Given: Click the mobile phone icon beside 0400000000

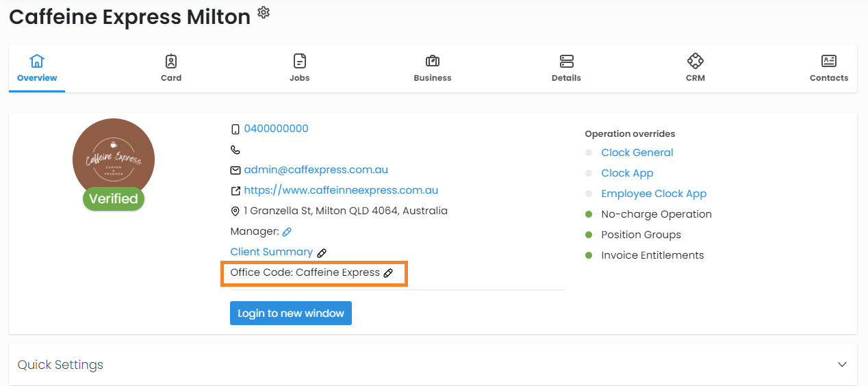Looking at the screenshot, I should [x=235, y=129].
